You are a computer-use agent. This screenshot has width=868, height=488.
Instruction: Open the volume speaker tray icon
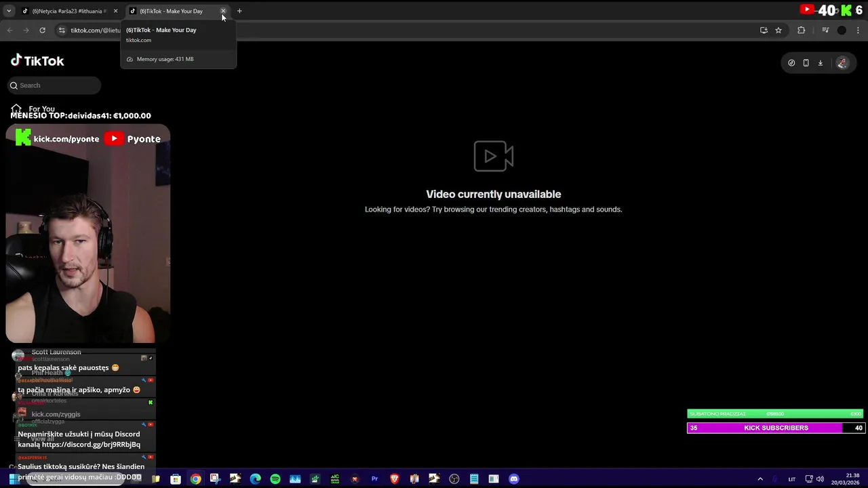[x=820, y=479]
